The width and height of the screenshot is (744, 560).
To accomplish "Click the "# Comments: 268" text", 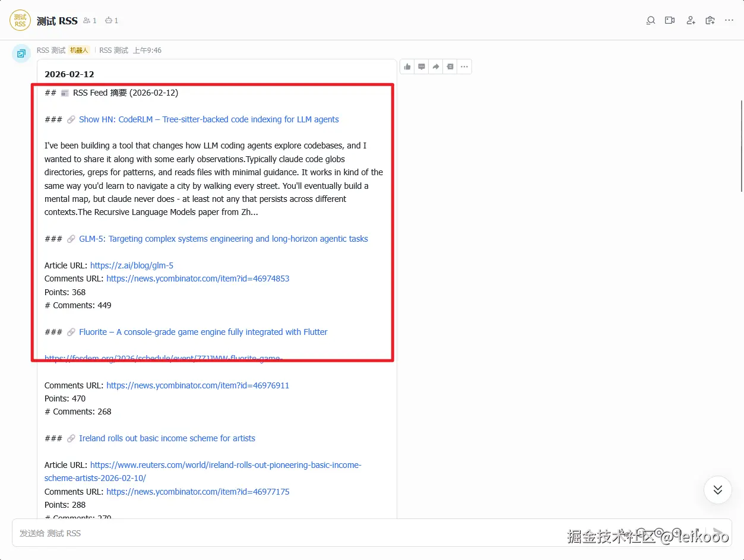I will 78,412.
